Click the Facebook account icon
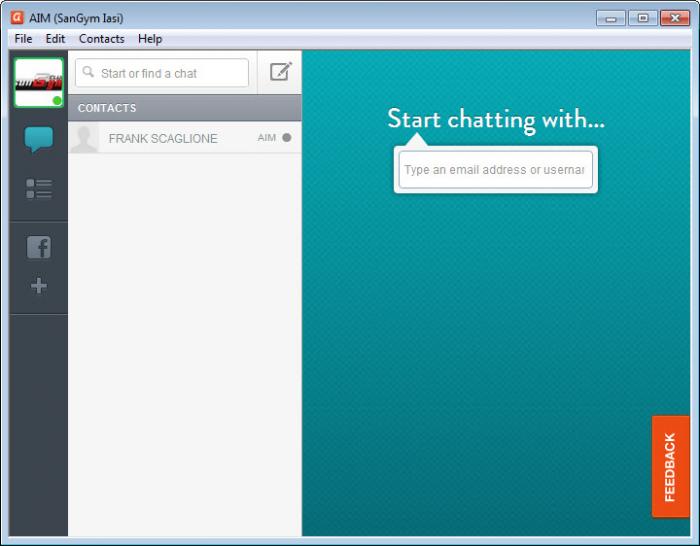Image resolution: width=700 pixels, height=546 pixels. click(39, 247)
